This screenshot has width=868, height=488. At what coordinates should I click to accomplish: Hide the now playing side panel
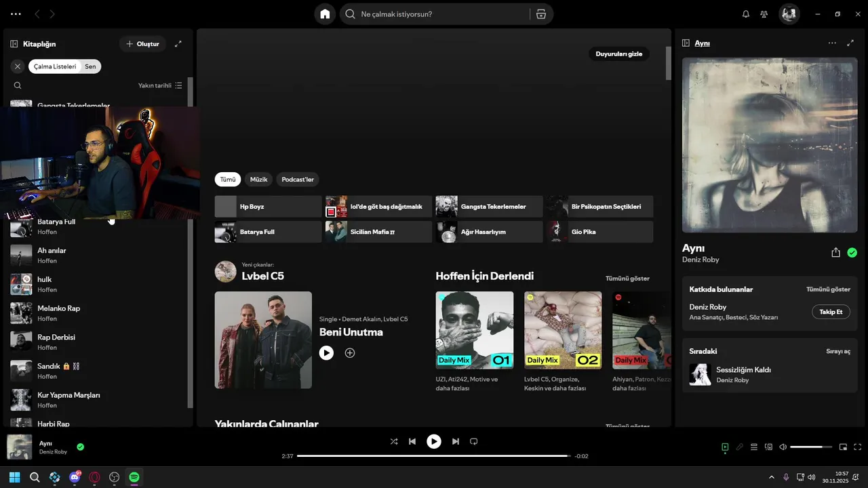[x=686, y=43]
